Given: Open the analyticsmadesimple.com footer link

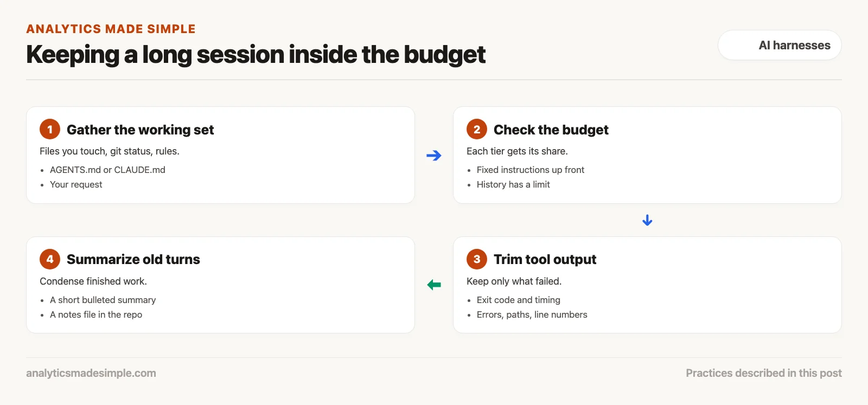Looking at the screenshot, I should (91, 373).
